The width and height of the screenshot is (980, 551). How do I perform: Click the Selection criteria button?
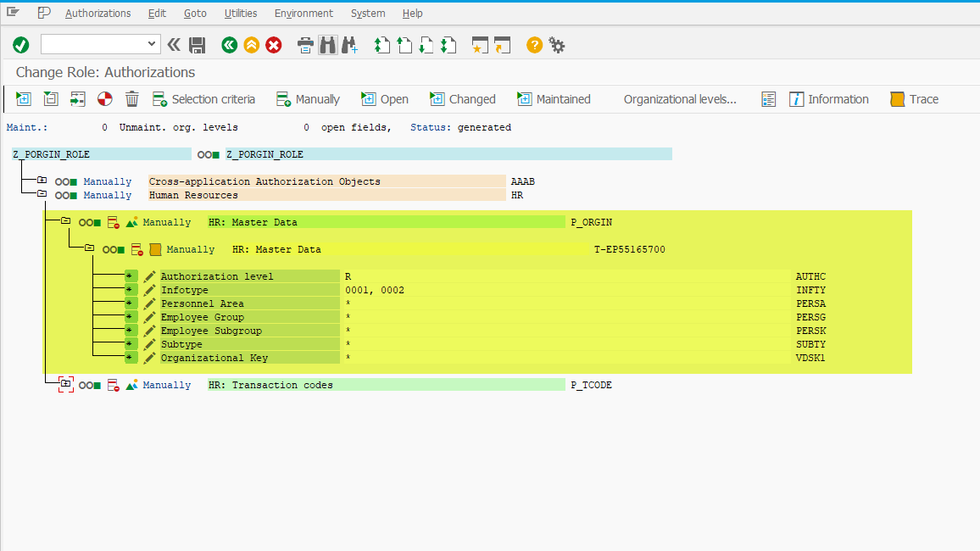(x=203, y=99)
